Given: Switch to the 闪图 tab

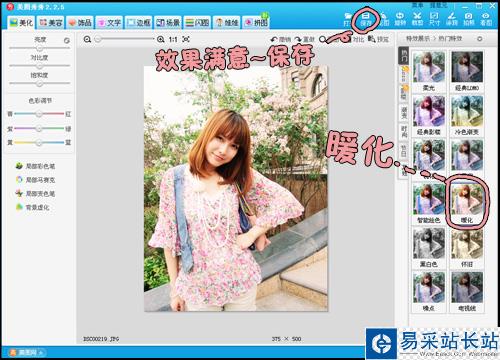Looking at the screenshot, I should tap(197, 22).
